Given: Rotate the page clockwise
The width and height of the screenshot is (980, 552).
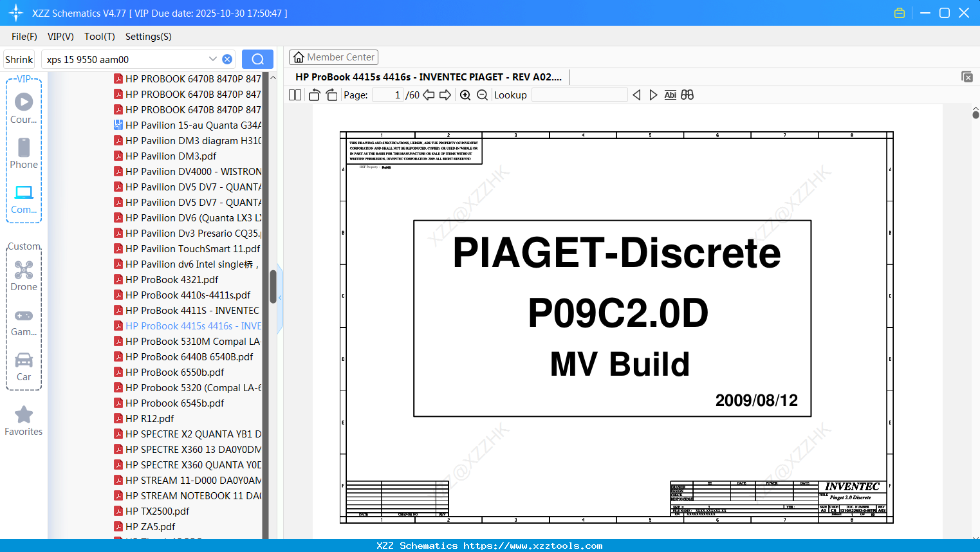Looking at the screenshot, I should point(331,95).
